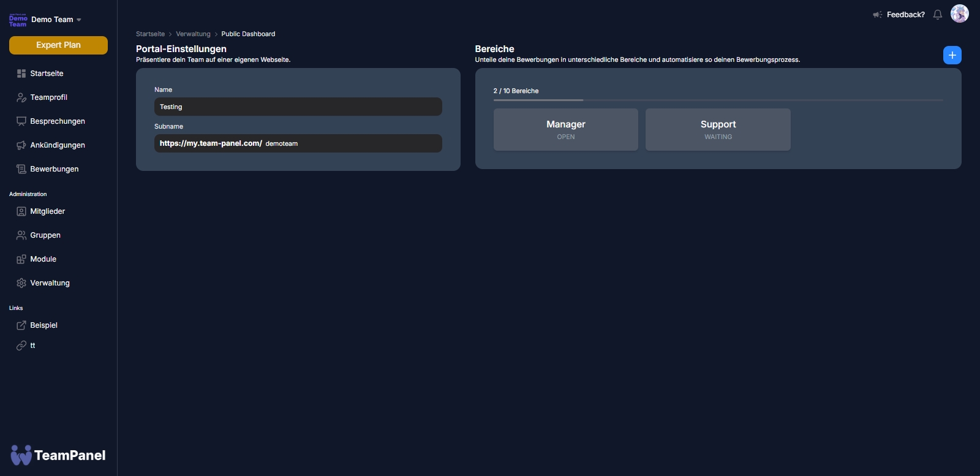980x476 pixels.
Task: Click the Beispiel external link icon
Action: pos(21,325)
